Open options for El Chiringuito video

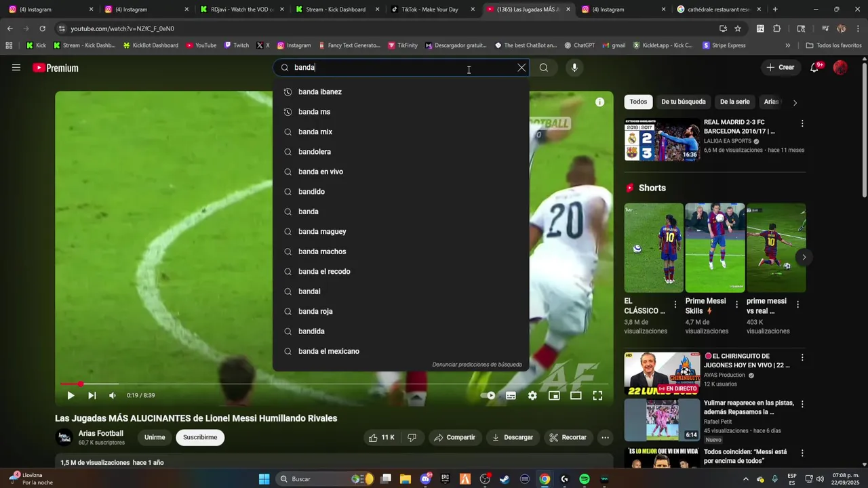(802, 357)
